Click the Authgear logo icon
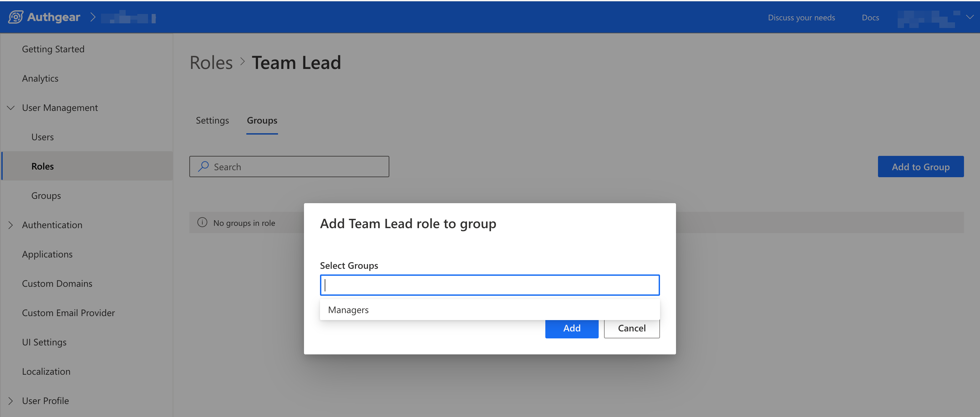This screenshot has width=980, height=417. coord(16,17)
